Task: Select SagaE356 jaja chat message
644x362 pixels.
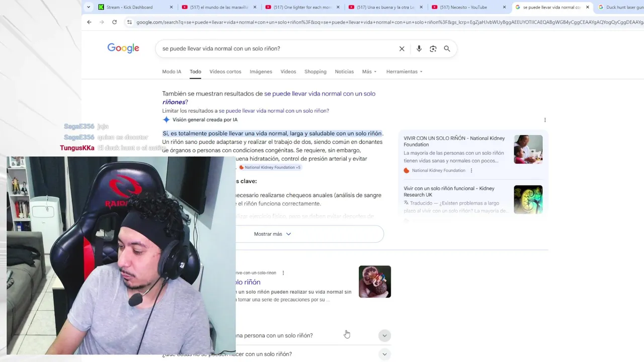Action: (x=86, y=126)
